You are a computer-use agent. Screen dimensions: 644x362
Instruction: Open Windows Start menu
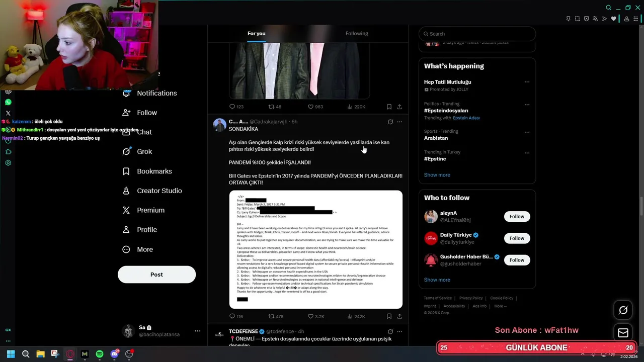coord(11,354)
